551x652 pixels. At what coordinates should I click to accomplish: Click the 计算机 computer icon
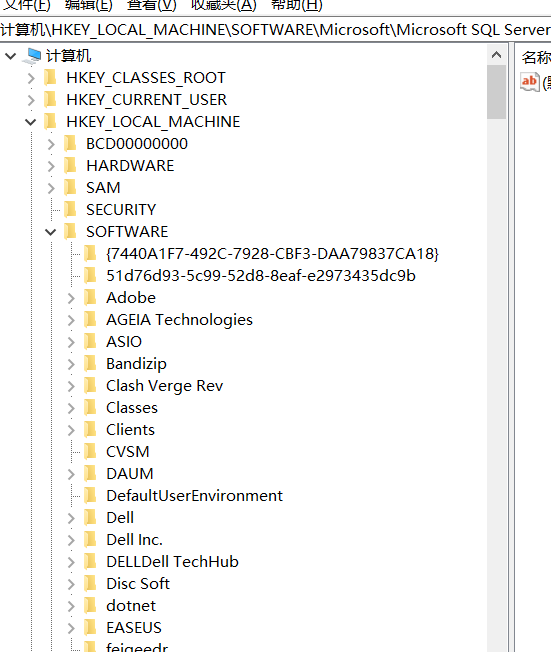click(x=32, y=56)
